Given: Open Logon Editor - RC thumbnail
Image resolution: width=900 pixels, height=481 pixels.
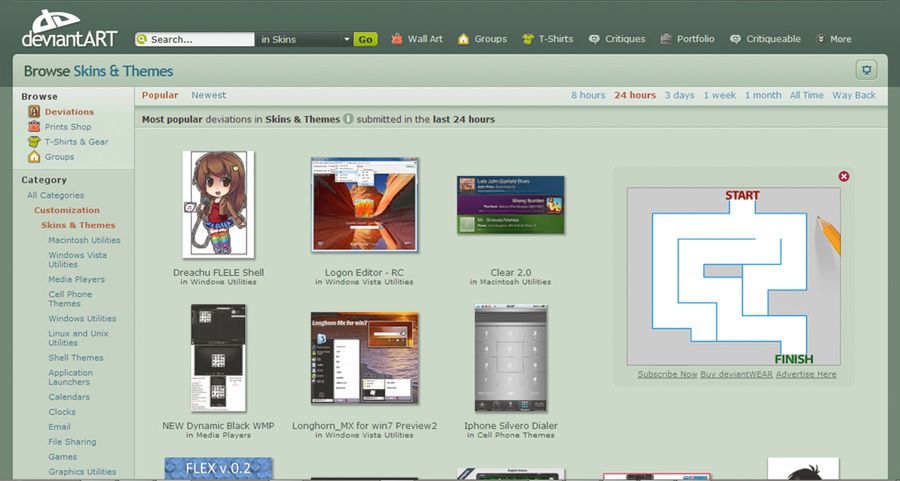Looking at the screenshot, I should 364,205.
